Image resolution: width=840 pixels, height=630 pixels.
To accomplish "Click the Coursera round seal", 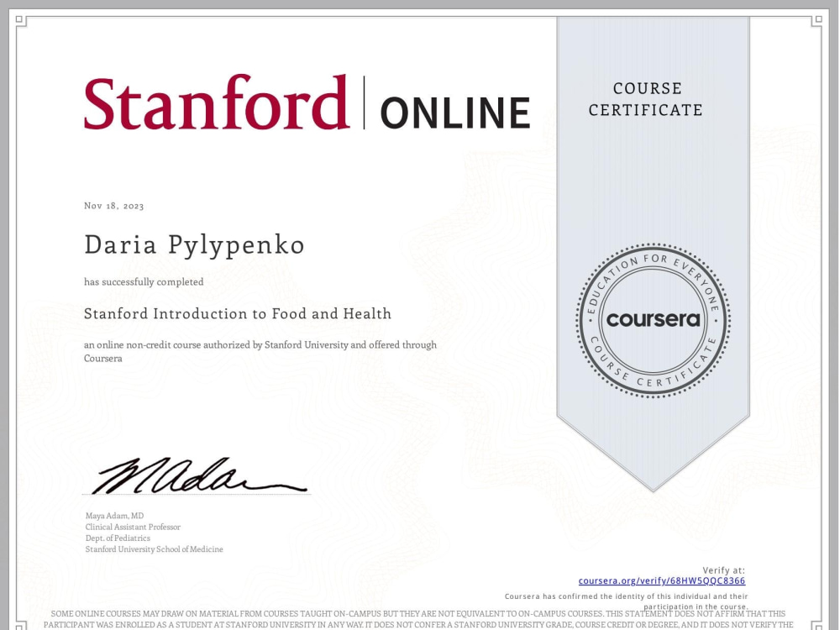I will point(653,320).
